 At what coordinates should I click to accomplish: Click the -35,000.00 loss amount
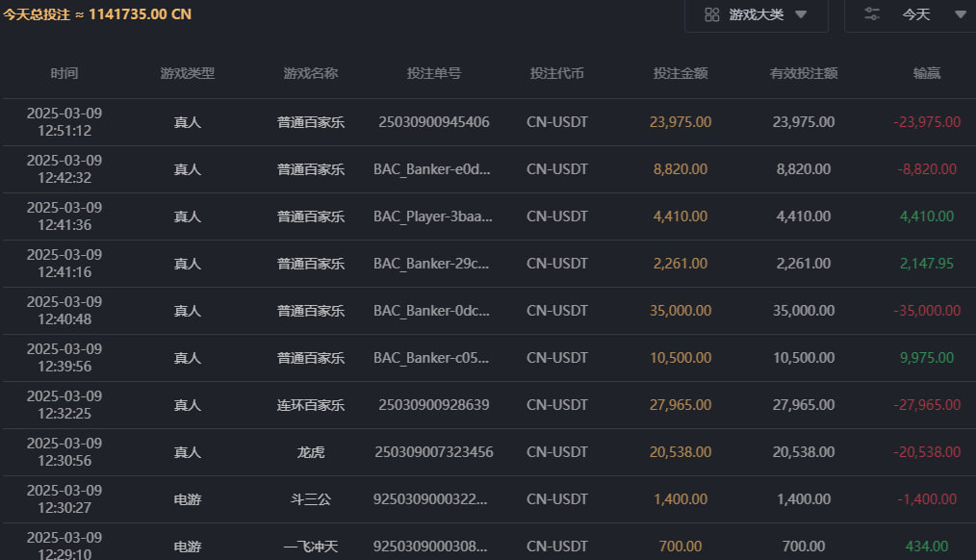[927, 311]
